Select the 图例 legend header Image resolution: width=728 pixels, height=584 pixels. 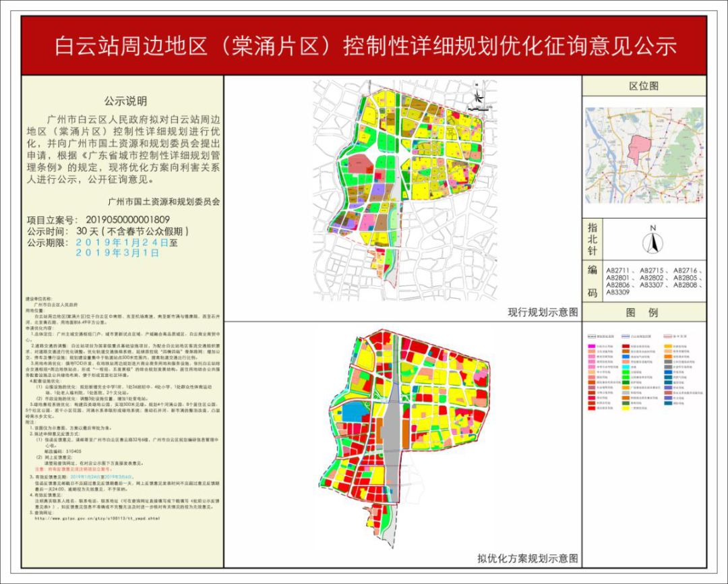644,312
